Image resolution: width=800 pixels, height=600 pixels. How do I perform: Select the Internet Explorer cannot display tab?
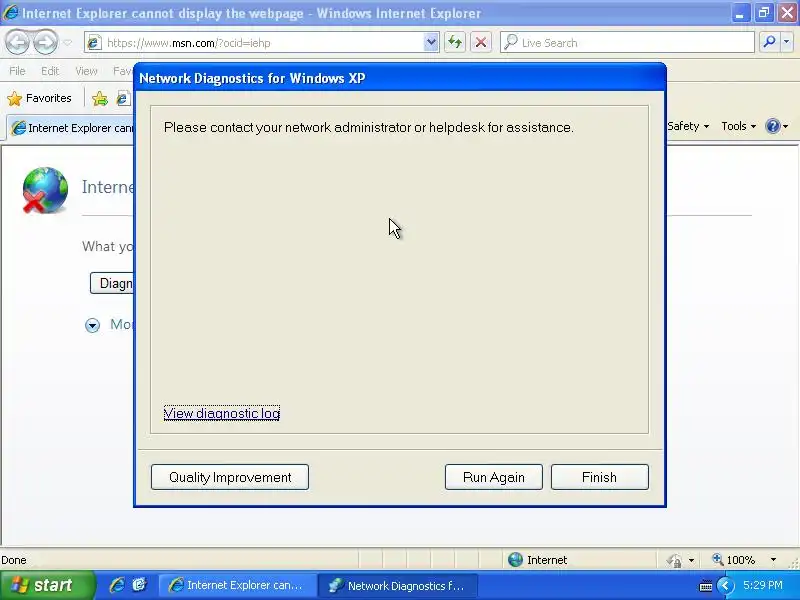[x=71, y=128]
